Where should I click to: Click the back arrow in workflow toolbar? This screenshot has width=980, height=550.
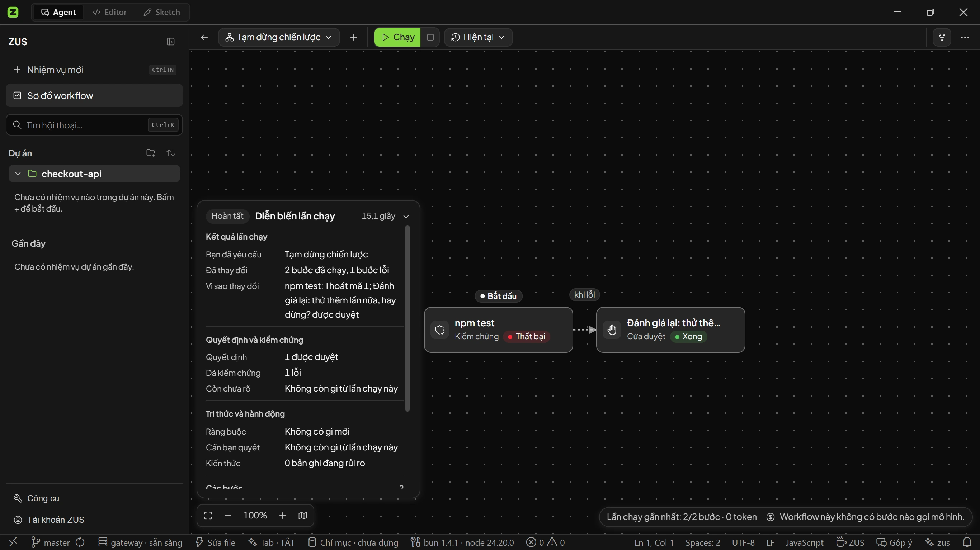204,37
